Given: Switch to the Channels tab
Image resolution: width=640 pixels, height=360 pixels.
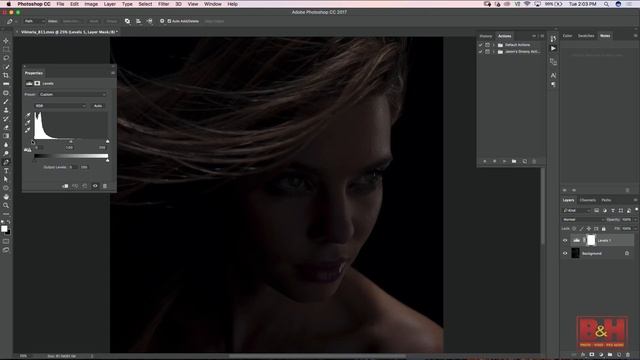Looking at the screenshot, I should pos(588,200).
